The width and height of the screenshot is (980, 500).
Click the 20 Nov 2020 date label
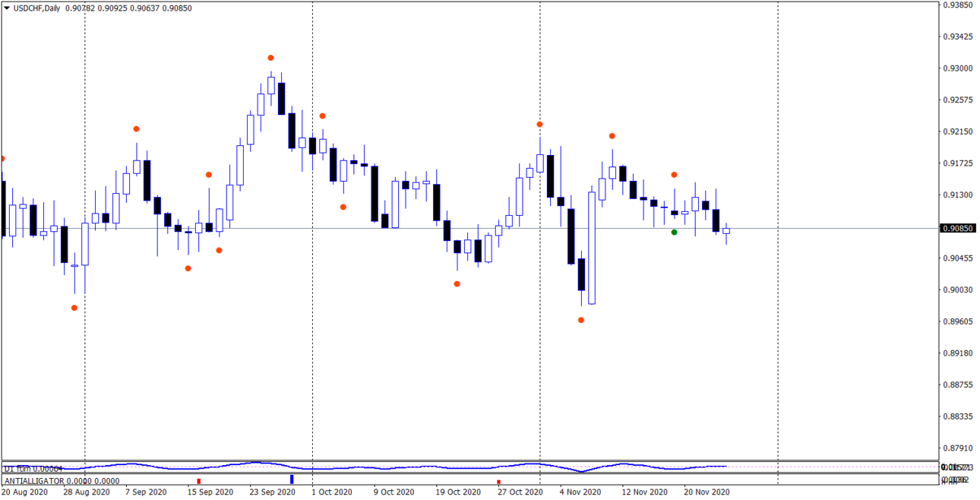pos(707,492)
